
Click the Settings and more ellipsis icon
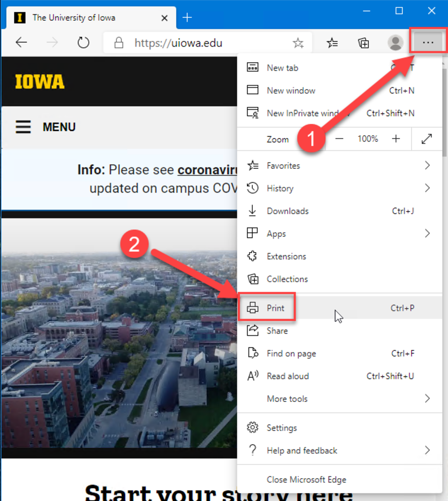point(427,42)
